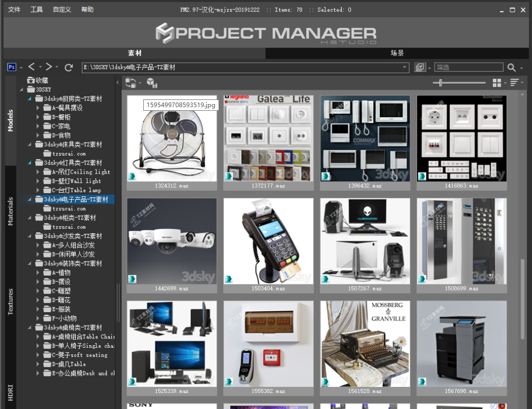Open back history dropdown arrow

click(40, 67)
